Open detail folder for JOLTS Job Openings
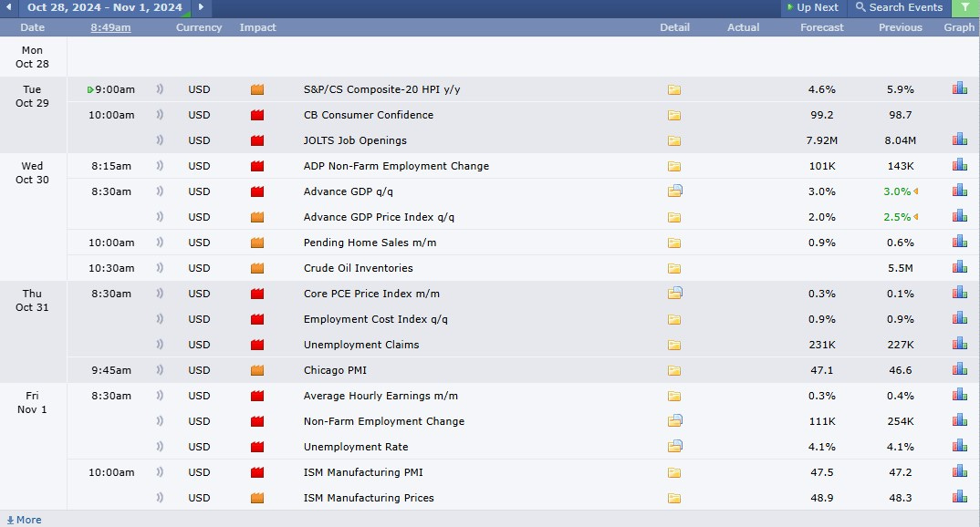Image resolution: width=980 pixels, height=527 pixels. click(x=673, y=140)
